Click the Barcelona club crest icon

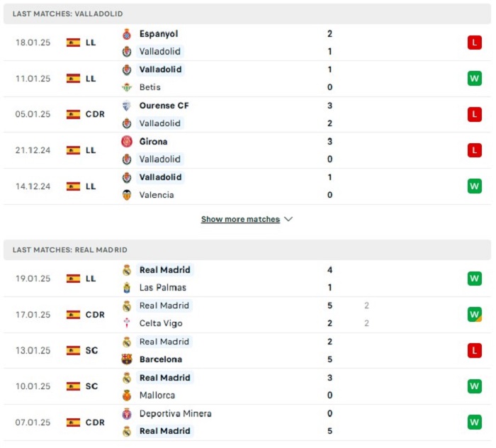point(127,359)
